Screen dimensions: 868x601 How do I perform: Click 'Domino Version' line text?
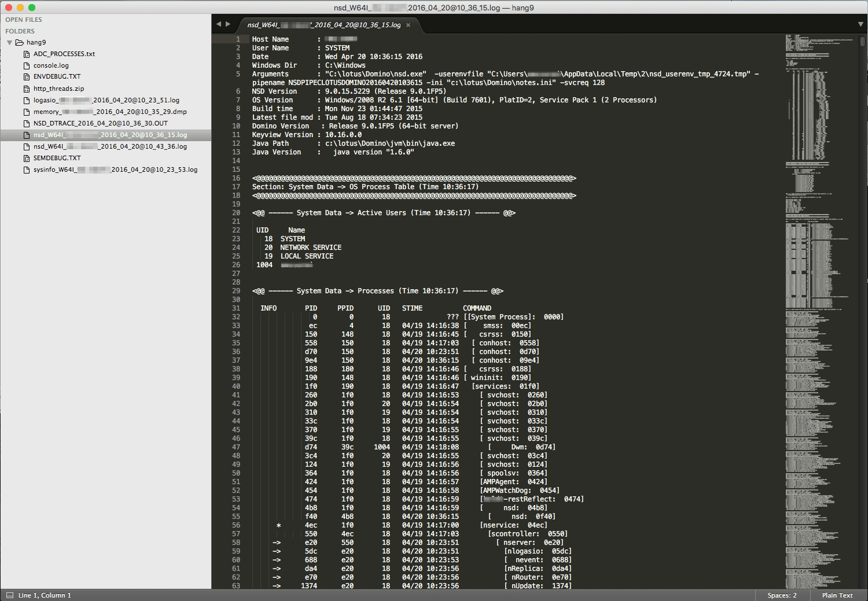coord(355,126)
